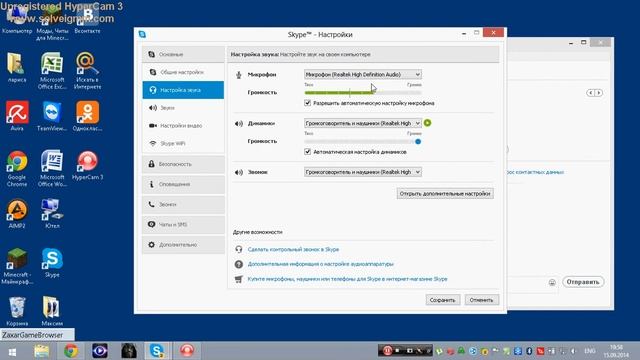The width and height of the screenshot is (640, 360).
Task: Click the shopping cart icon
Action: pos(239,279)
